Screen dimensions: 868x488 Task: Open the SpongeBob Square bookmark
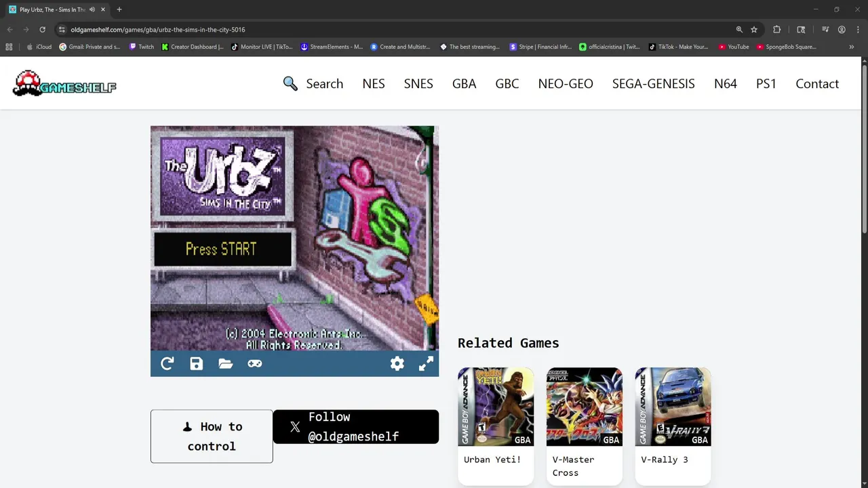[x=787, y=47]
